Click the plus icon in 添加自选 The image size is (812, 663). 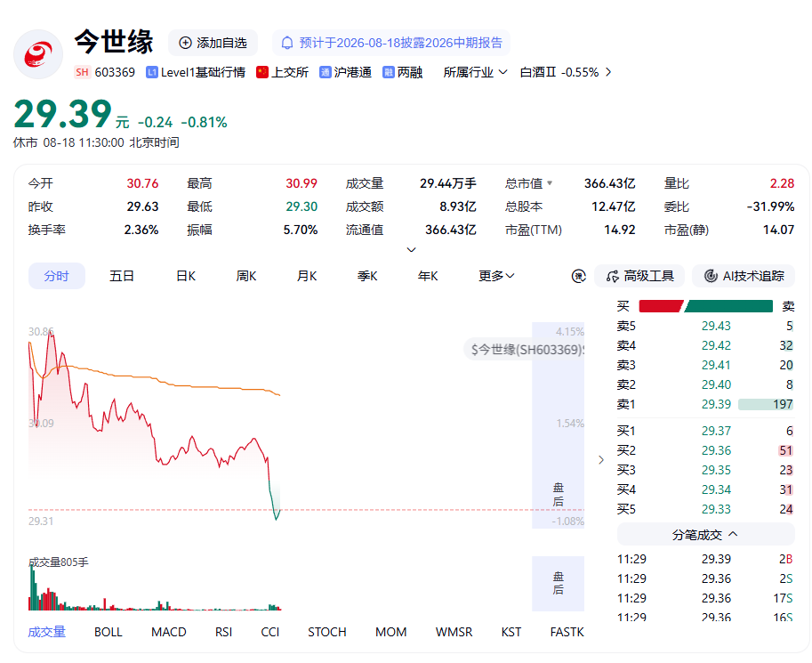[x=185, y=43]
